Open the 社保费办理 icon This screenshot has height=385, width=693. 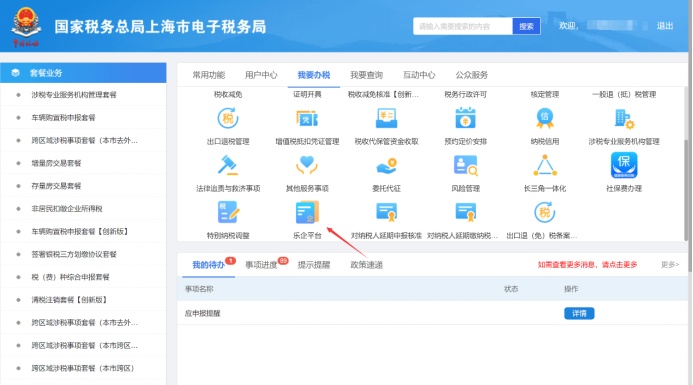pos(624,165)
